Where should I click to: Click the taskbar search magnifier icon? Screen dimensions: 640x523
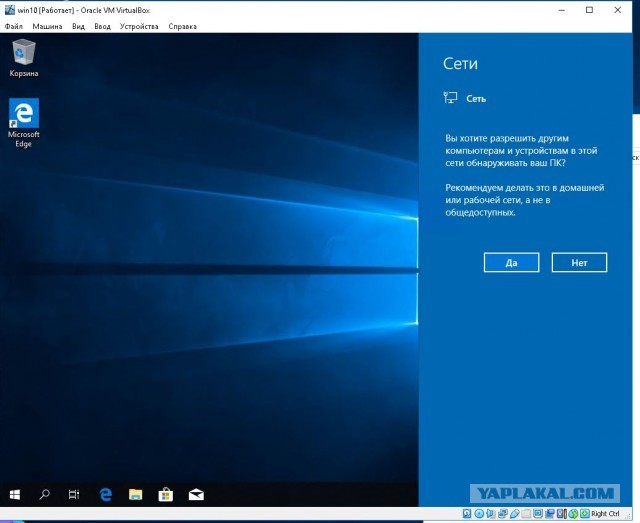point(44,495)
